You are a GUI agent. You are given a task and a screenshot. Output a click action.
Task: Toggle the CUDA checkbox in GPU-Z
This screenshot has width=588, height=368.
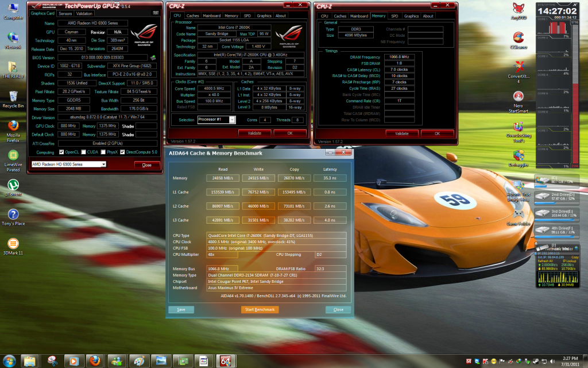tap(84, 152)
